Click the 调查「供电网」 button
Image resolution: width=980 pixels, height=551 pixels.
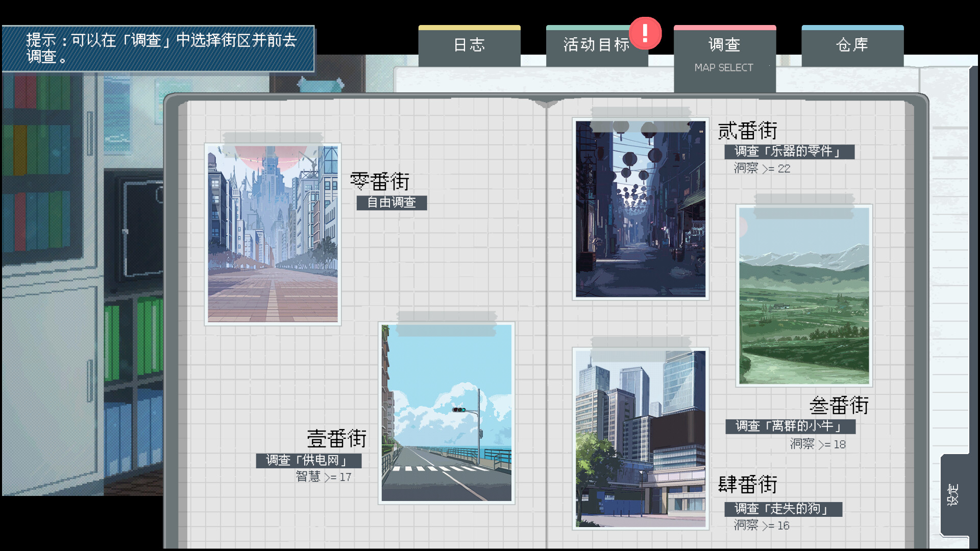coord(308,461)
